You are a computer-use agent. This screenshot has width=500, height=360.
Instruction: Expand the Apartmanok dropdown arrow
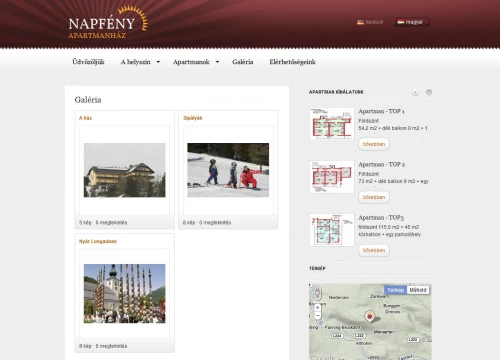pos(217,62)
